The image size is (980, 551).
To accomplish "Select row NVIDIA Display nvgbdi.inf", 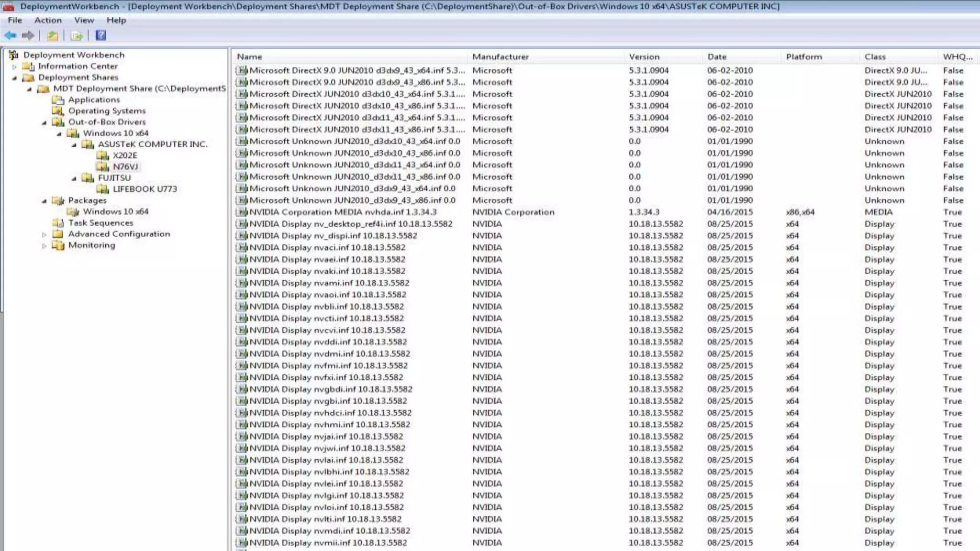I will pyautogui.click(x=606, y=389).
